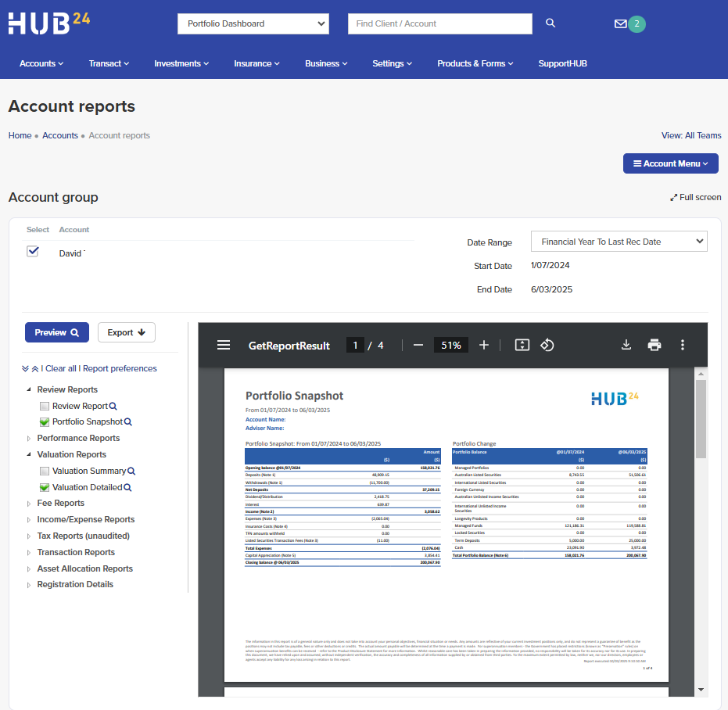Click the fit to page icon
The width and height of the screenshot is (728, 710).
pos(522,345)
